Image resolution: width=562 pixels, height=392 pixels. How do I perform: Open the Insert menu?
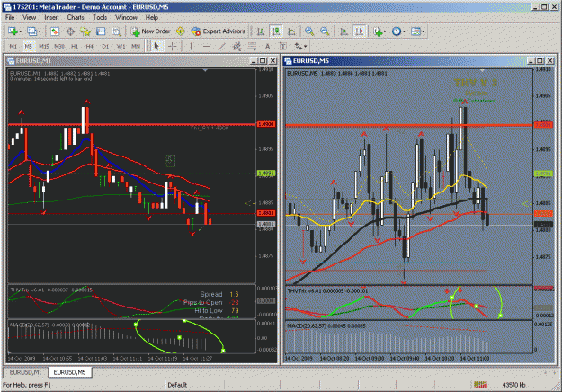tap(51, 17)
